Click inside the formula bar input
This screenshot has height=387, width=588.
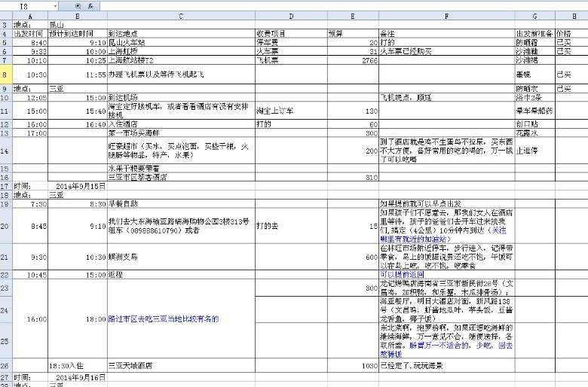(343, 6)
